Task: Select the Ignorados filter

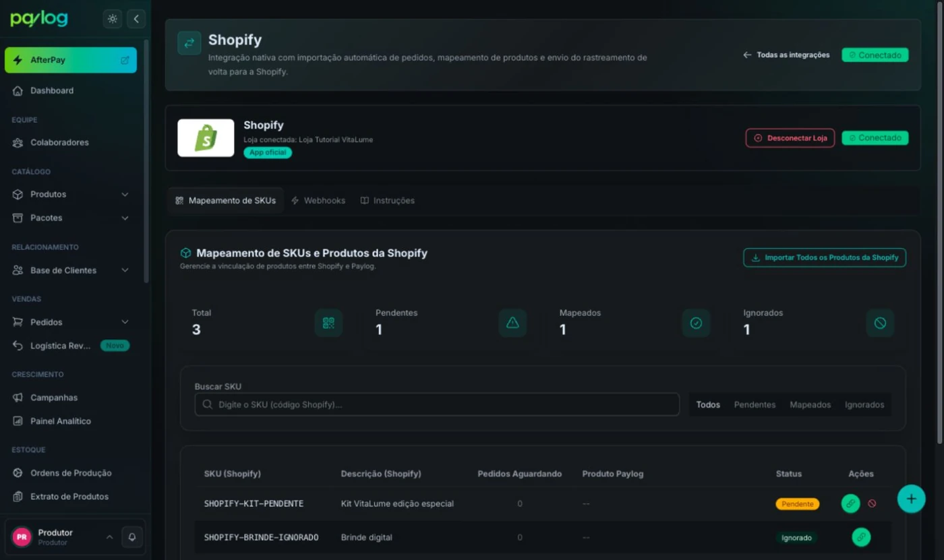Action: (864, 405)
